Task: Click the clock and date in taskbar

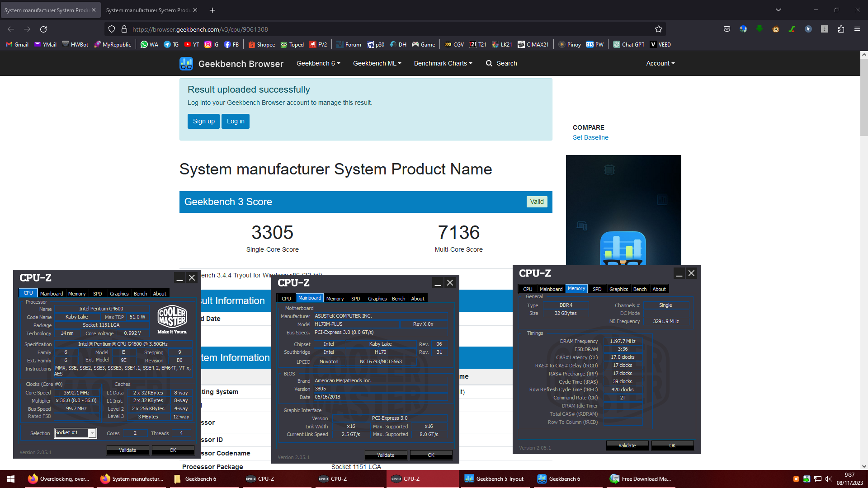Action: coord(849,479)
